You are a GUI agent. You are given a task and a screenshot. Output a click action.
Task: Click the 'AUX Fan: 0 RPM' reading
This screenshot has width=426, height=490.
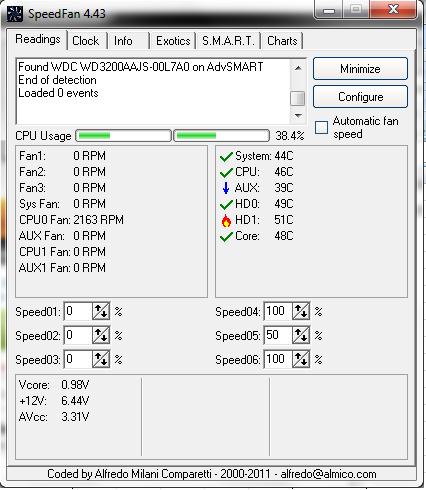(x=62, y=236)
